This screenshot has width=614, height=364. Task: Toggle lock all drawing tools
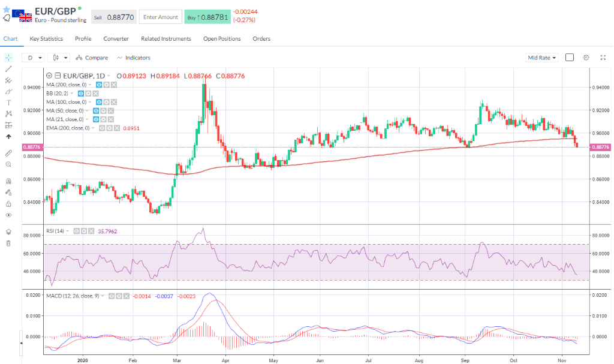pyautogui.click(x=8, y=204)
